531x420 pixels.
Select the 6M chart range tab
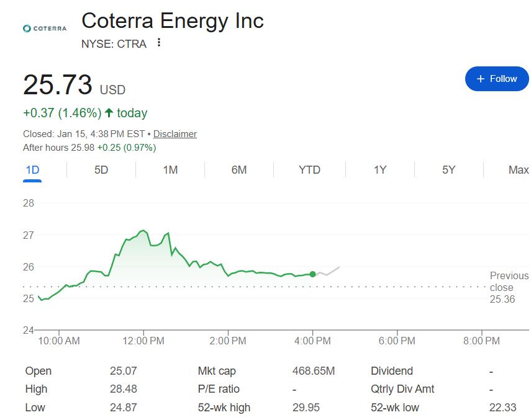239,170
